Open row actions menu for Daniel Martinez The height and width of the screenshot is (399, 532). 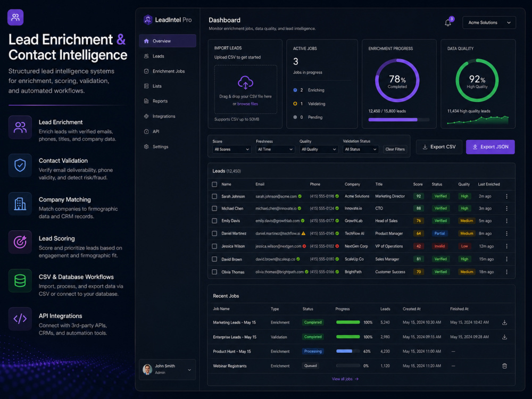506,234
